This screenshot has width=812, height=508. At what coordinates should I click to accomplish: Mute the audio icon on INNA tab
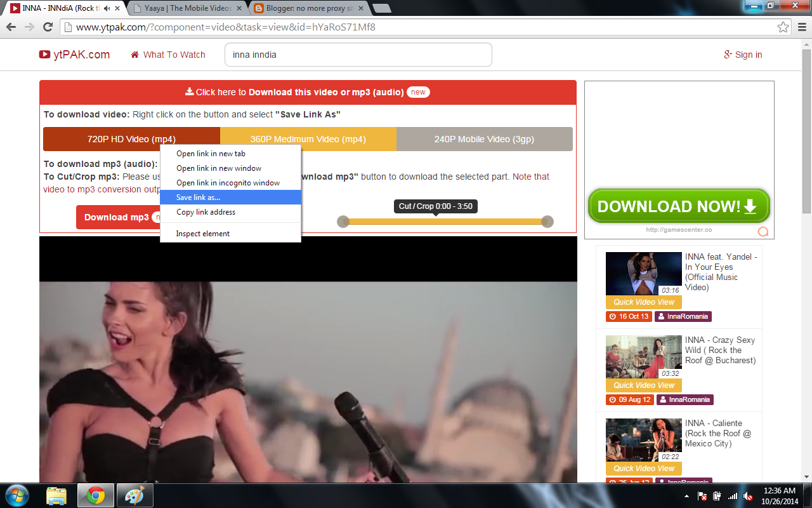(x=107, y=8)
